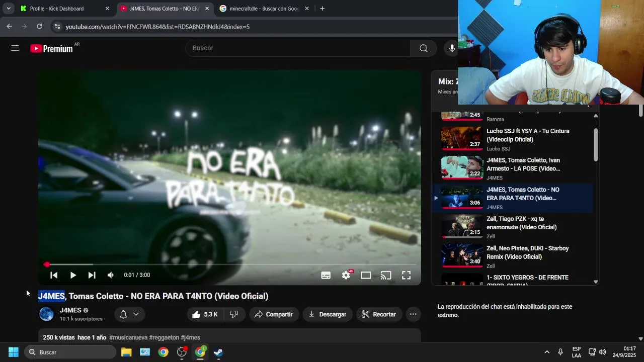644x362 pixels.
Task: Open the tab search dropdown arrow
Action: tap(9, 9)
